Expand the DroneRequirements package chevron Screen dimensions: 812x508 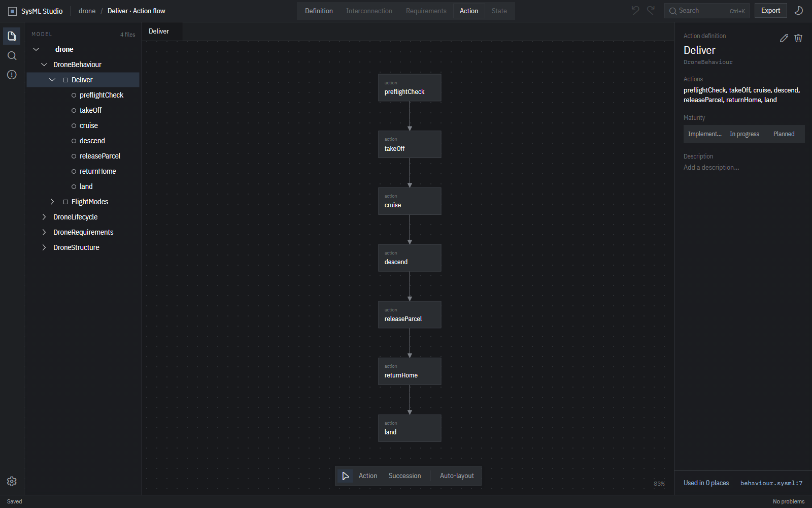pyautogui.click(x=44, y=232)
